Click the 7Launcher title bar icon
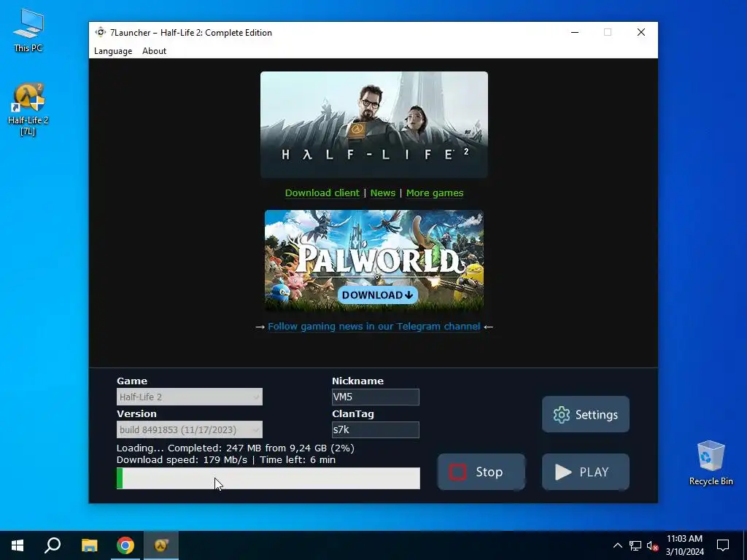The width and height of the screenshot is (747, 560). tap(100, 32)
